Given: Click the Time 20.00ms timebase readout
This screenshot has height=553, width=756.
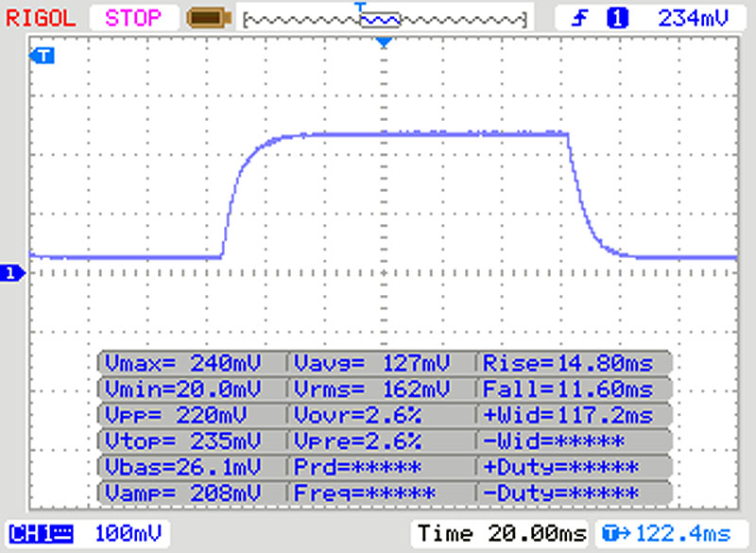Looking at the screenshot, I should point(500,533).
